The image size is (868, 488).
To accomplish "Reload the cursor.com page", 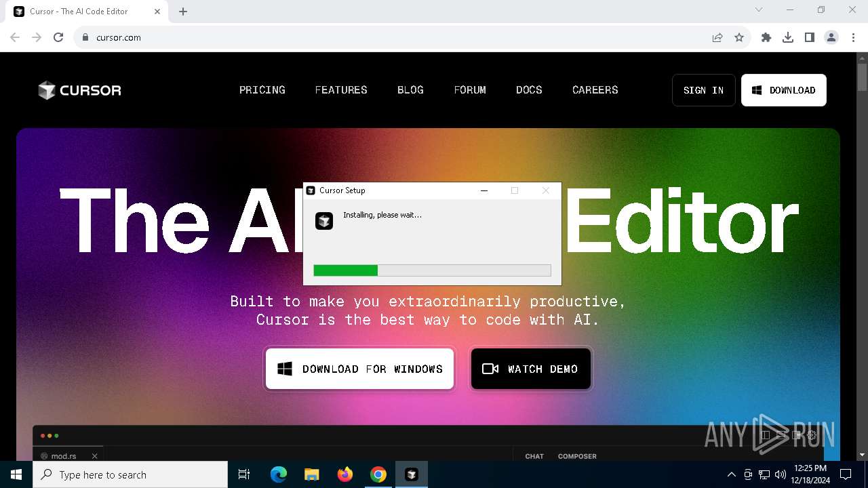I will (x=58, y=37).
